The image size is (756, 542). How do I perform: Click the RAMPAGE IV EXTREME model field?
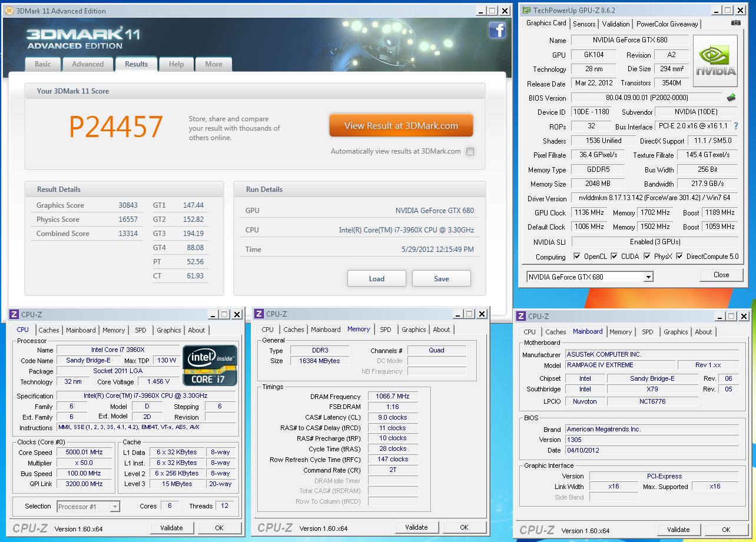click(x=620, y=365)
